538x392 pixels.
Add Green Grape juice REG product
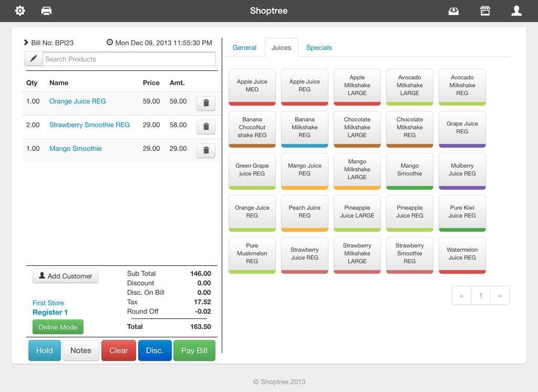click(x=252, y=171)
